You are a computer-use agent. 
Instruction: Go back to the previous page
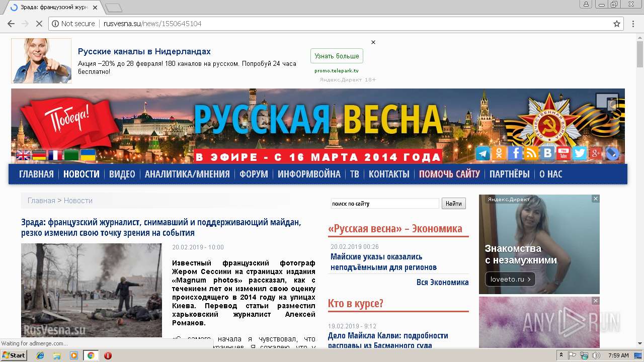pos(11,24)
